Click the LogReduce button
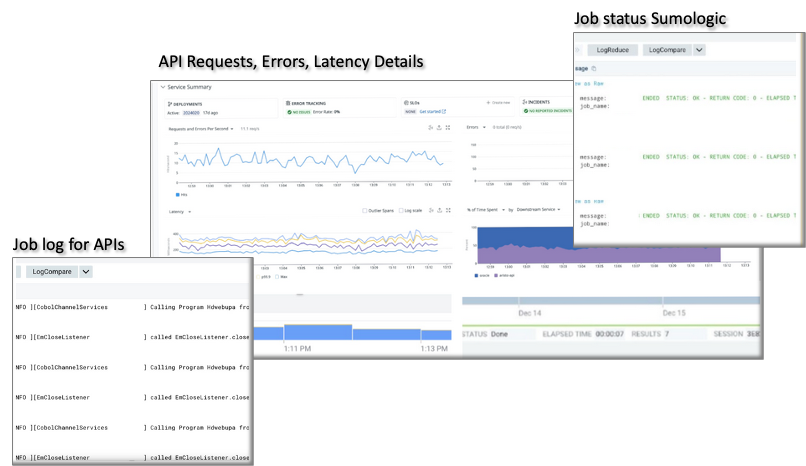The image size is (806, 466). (612, 50)
